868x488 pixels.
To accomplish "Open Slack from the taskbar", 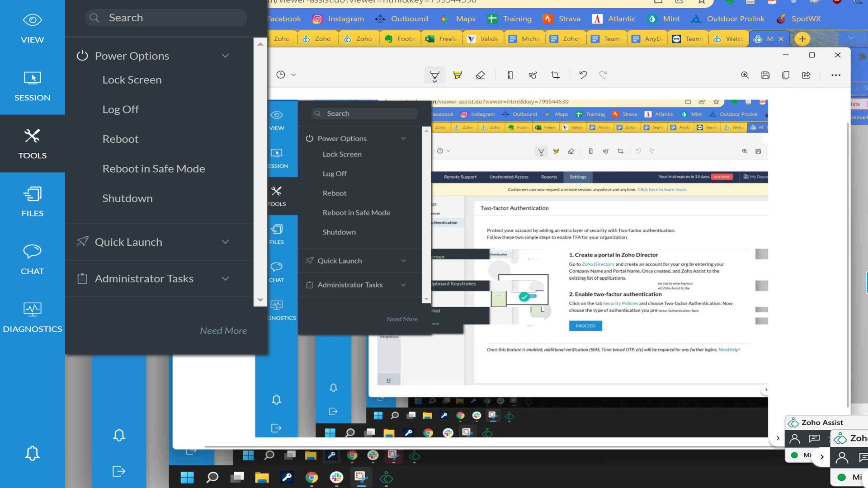I will (x=336, y=477).
